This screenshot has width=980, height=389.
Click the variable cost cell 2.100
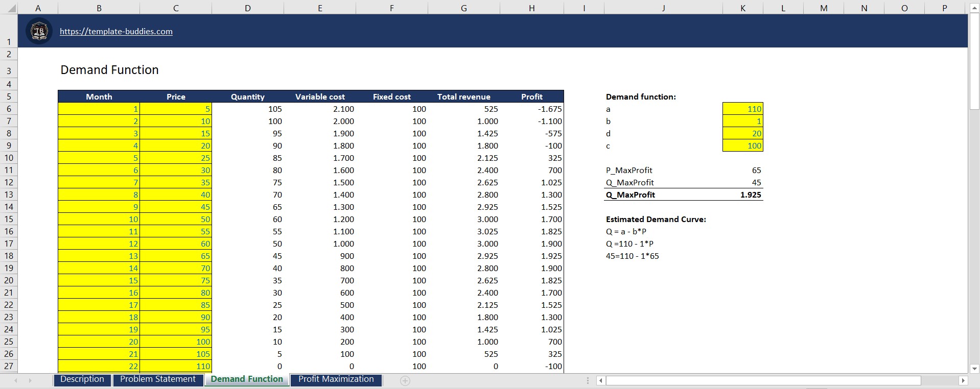[320, 109]
